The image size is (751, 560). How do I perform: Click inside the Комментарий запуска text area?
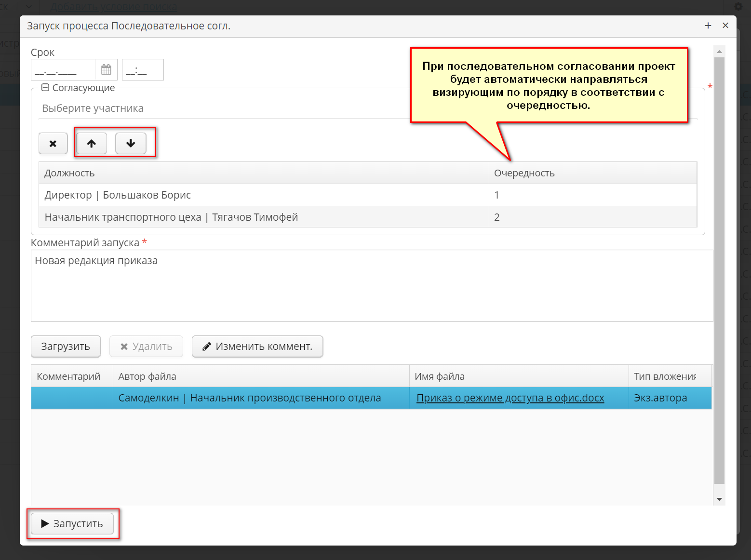pyautogui.click(x=371, y=285)
